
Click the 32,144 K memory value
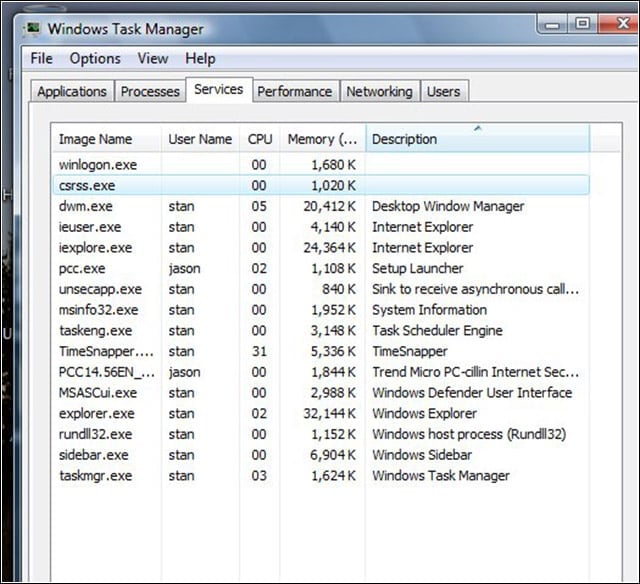330,414
